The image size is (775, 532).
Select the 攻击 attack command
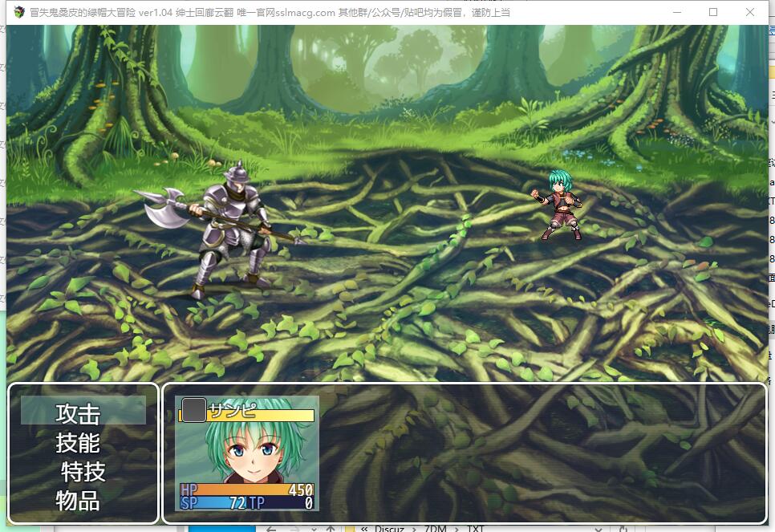click(x=79, y=413)
